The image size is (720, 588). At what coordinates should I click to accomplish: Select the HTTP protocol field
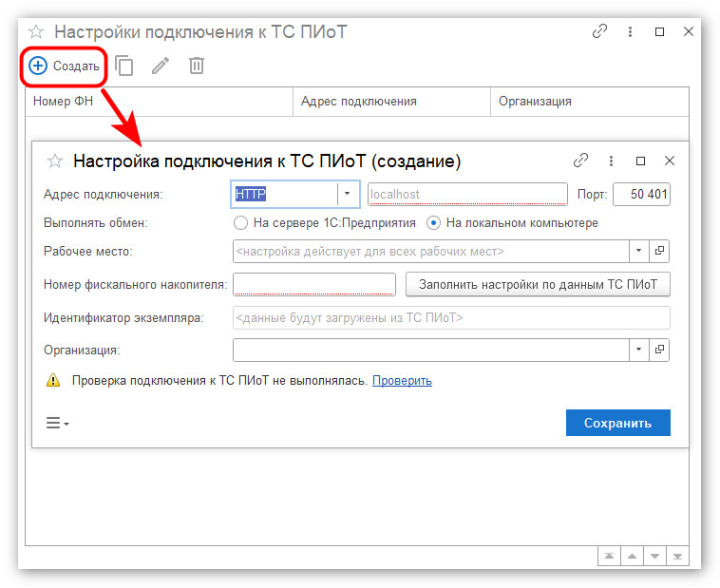[284, 194]
